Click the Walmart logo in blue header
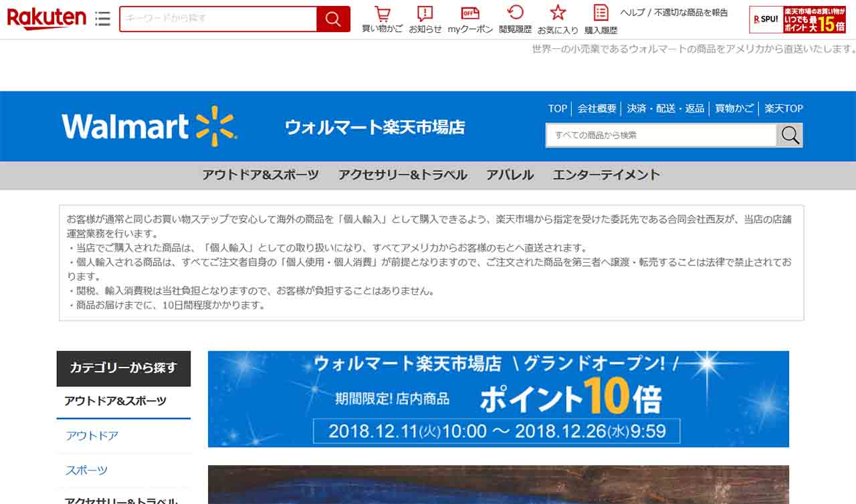 coord(149,126)
